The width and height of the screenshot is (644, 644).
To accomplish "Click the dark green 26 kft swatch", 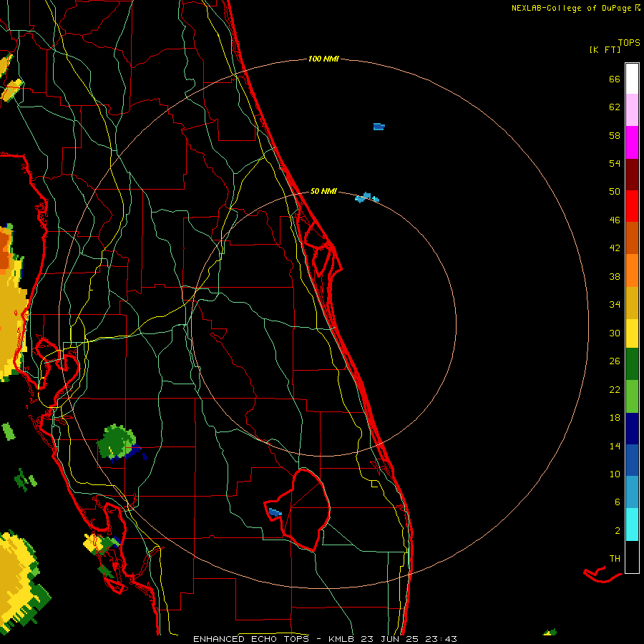I will 632,364.
